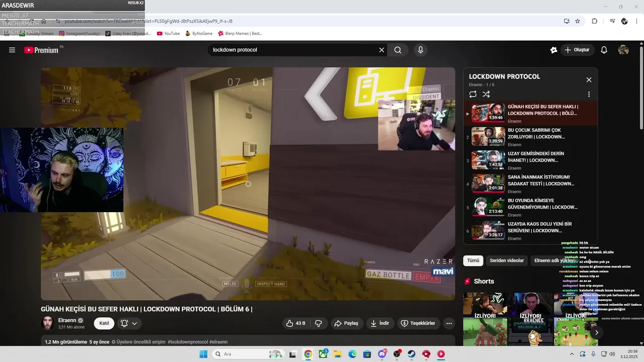The height and width of the screenshot is (362, 644).
Task: Click the browser address bar URL
Action: tap(148, 21)
